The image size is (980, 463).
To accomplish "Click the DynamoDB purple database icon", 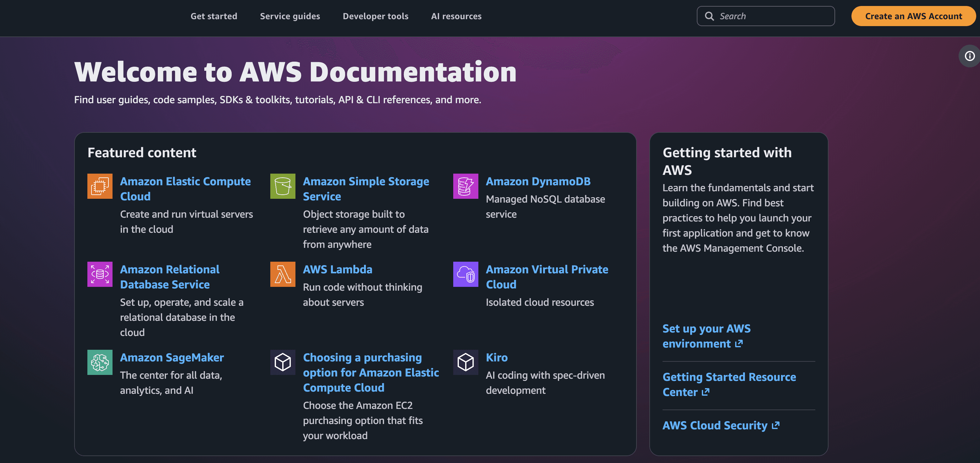I will point(466,186).
